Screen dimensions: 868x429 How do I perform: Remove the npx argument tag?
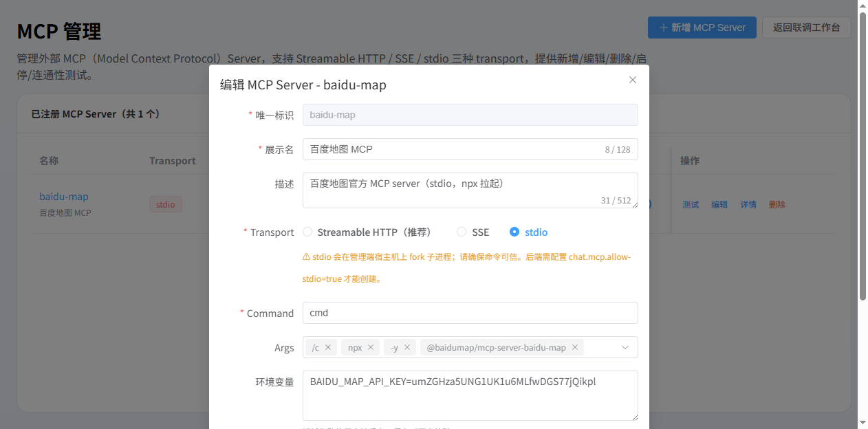click(371, 347)
